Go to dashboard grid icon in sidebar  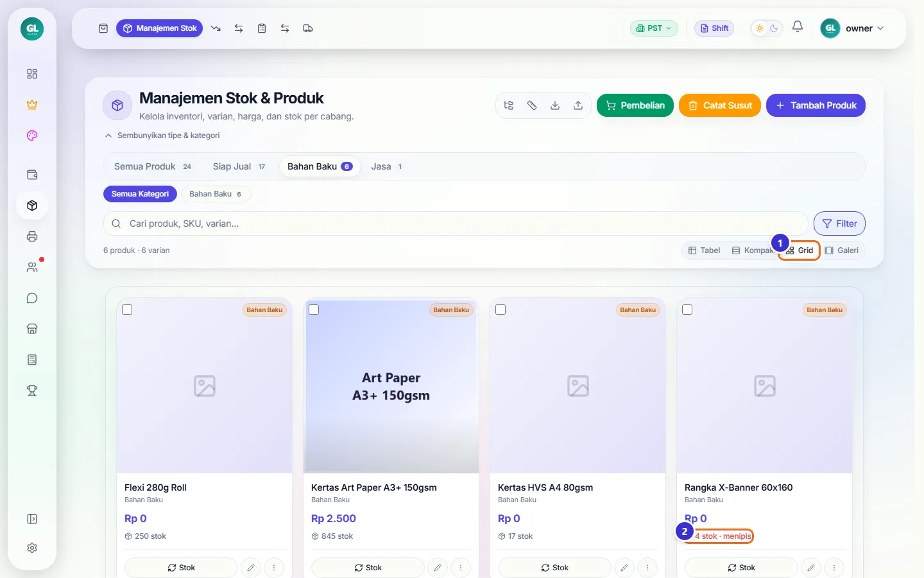32,74
